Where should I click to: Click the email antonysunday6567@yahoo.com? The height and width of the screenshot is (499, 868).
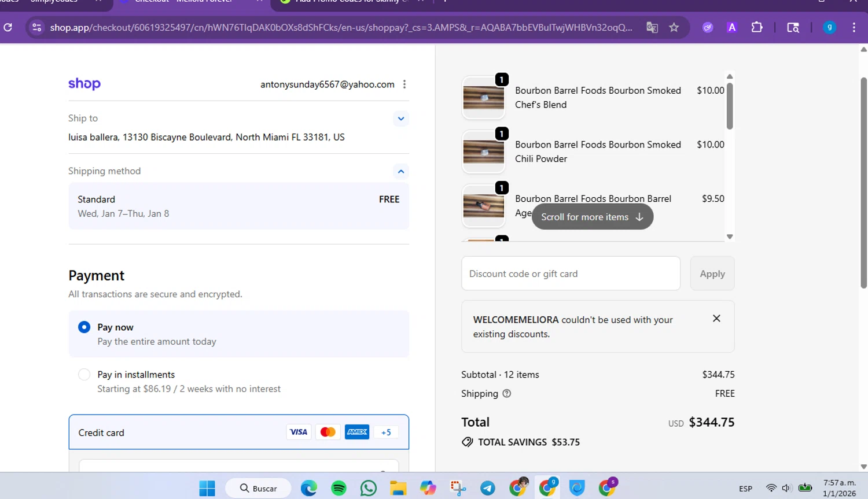pos(328,84)
